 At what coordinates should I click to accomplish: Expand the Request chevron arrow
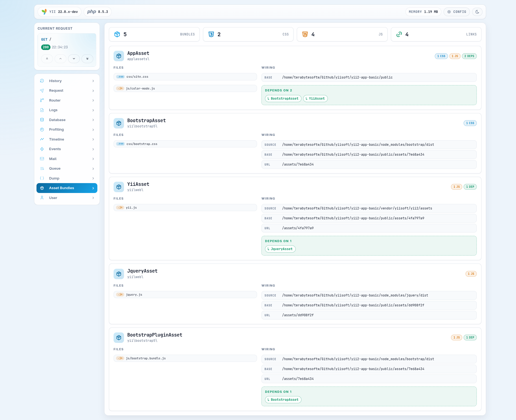pyautogui.click(x=93, y=91)
